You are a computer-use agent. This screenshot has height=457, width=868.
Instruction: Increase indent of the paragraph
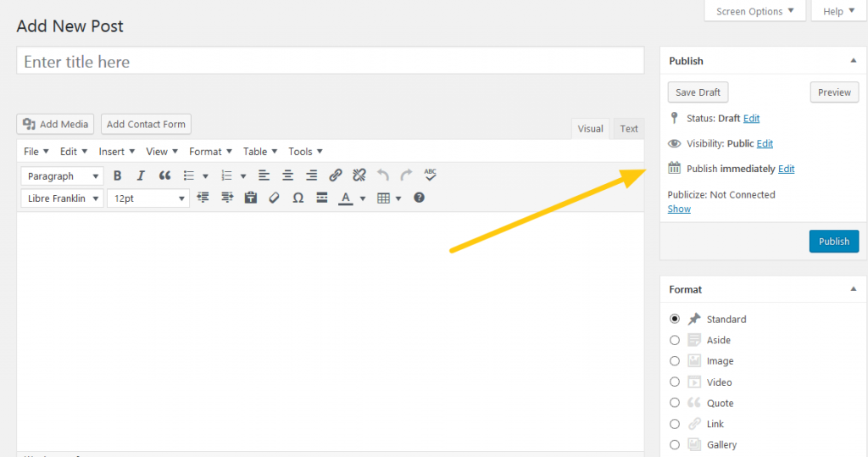[x=227, y=198]
